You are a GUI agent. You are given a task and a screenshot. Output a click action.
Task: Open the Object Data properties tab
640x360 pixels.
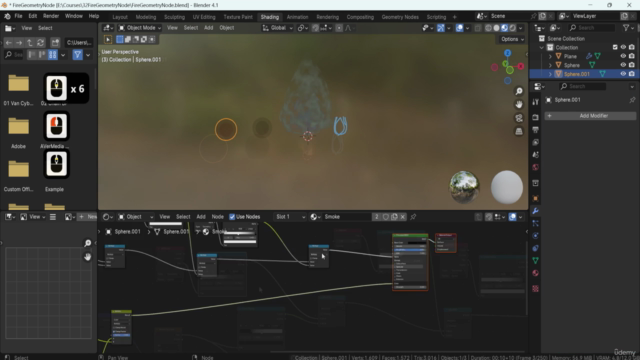[536, 260]
